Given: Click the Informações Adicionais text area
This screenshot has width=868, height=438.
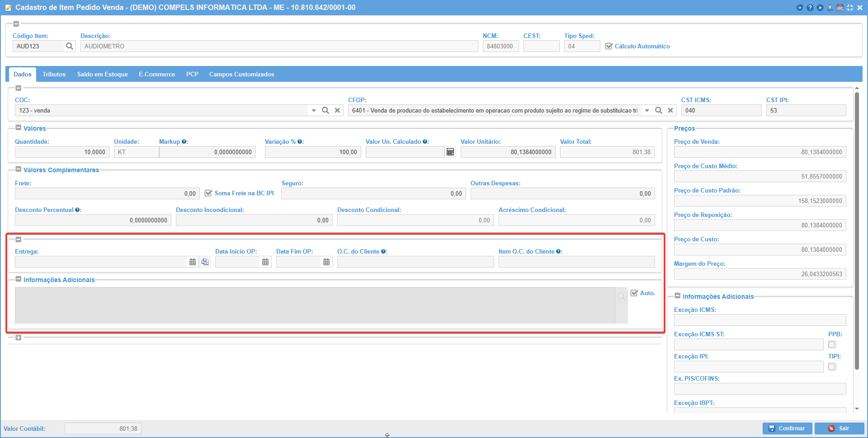Looking at the screenshot, I should 315,305.
